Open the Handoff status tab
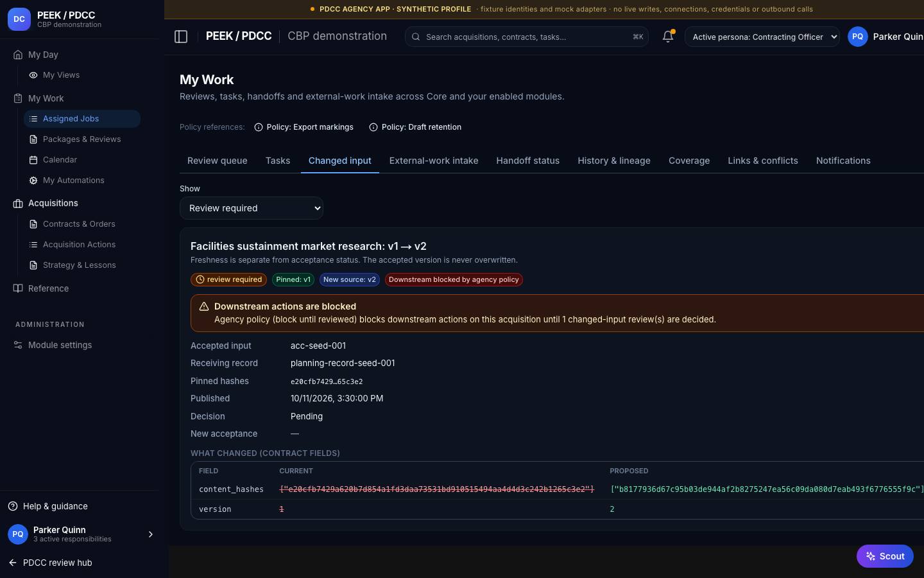 [528, 161]
